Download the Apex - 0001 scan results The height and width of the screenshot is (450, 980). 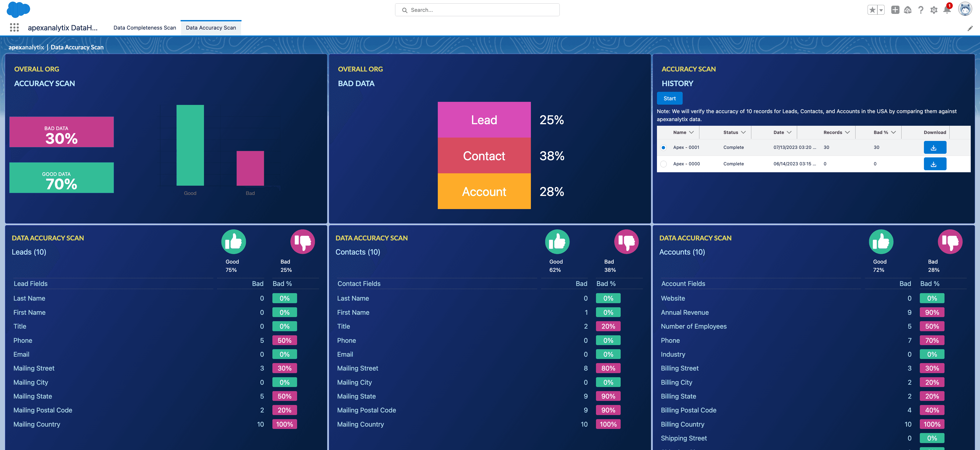point(935,148)
